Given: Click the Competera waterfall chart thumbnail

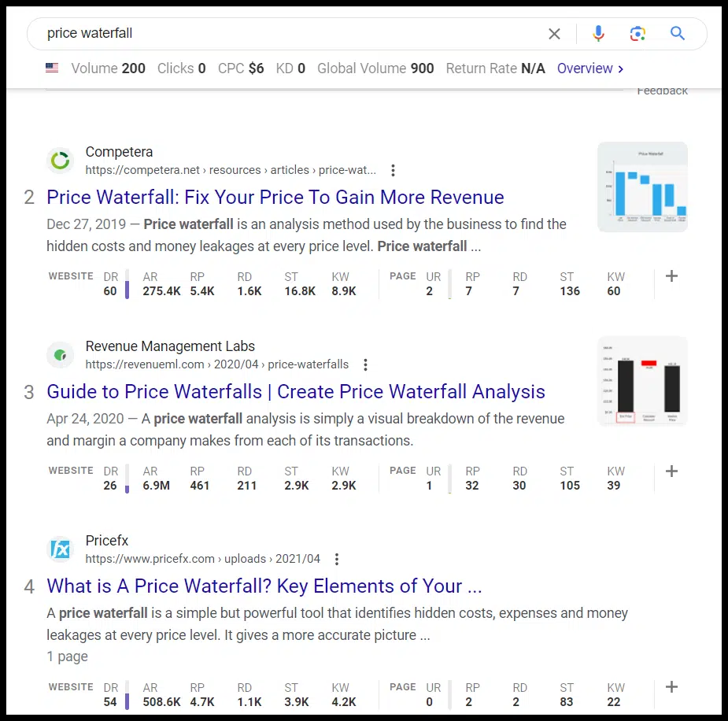Looking at the screenshot, I should pos(642,187).
